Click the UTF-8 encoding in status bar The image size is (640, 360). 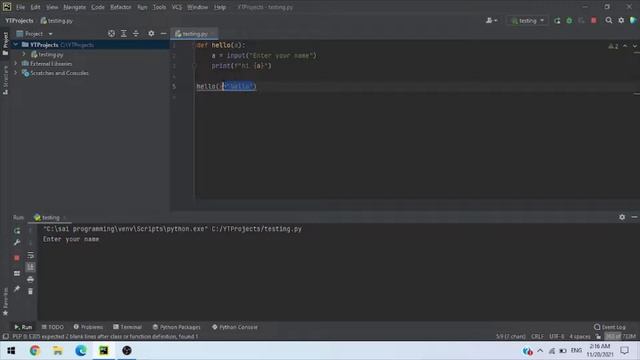[x=556, y=337]
